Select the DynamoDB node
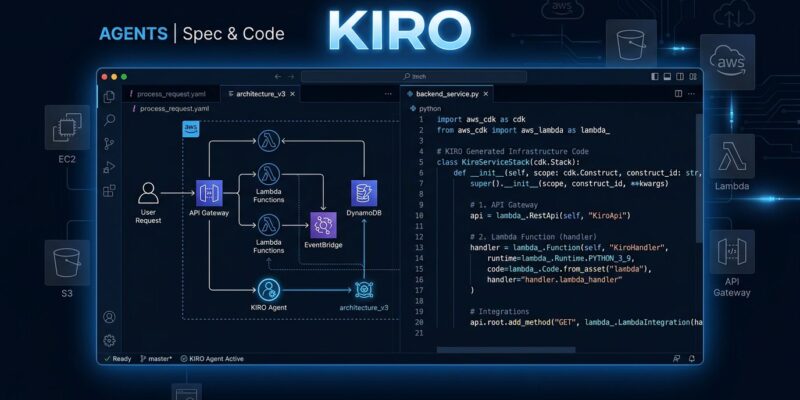The width and height of the screenshot is (800, 400). tap(364, 193)
